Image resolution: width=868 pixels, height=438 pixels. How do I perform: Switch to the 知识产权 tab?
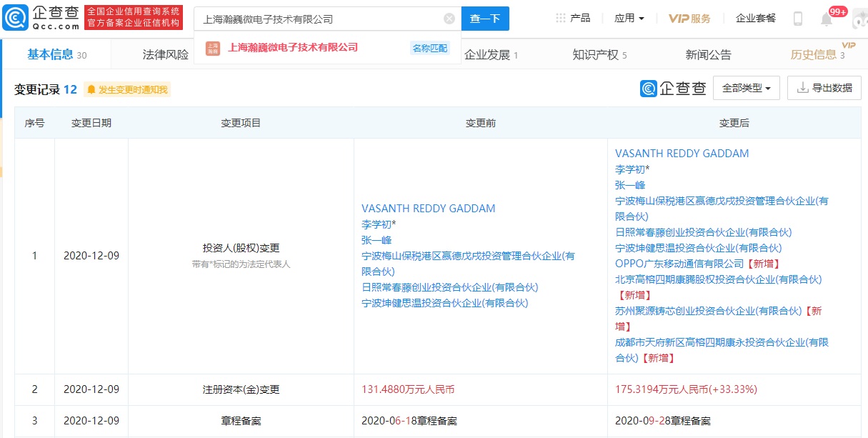[595, 55]
